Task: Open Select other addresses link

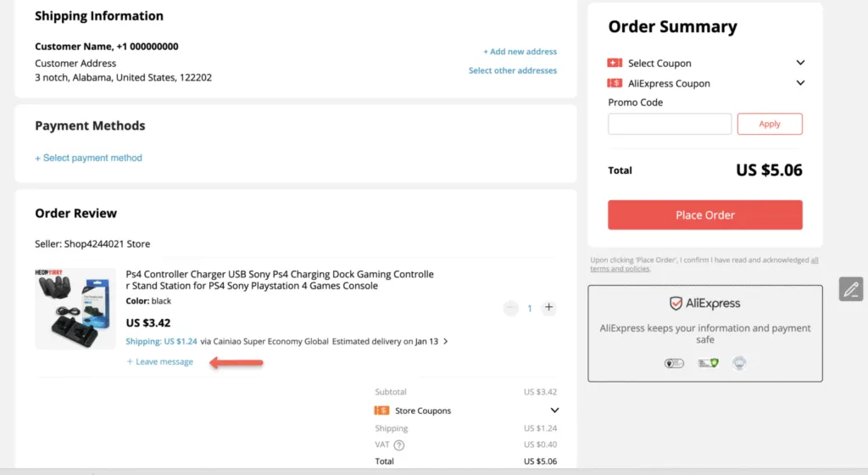Action: pos(513,70)
